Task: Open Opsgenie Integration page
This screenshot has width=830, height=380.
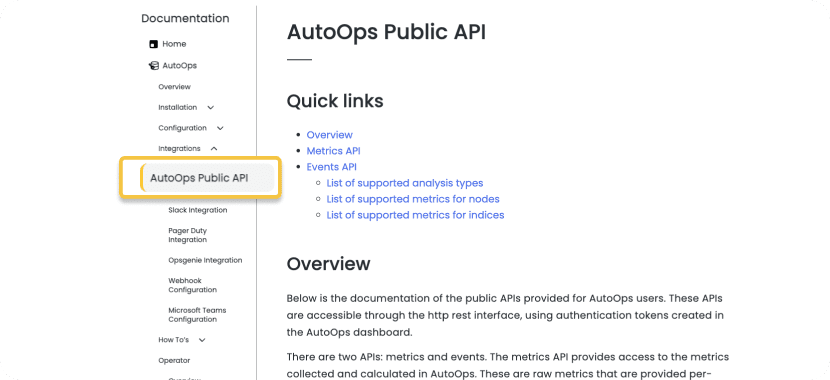Action: pos(205,260)
